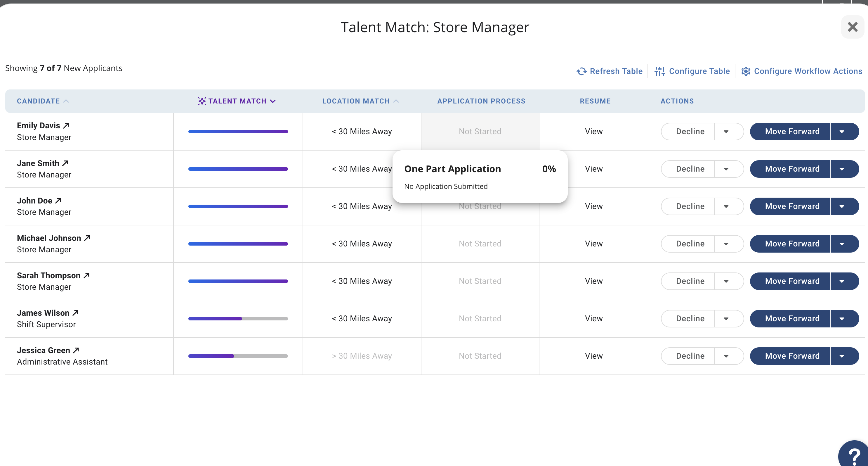Image resolution: width=868 pixels, height=466 pixels.
Task: Open James Wilson profile arrow icon
Action: point(75,313)
